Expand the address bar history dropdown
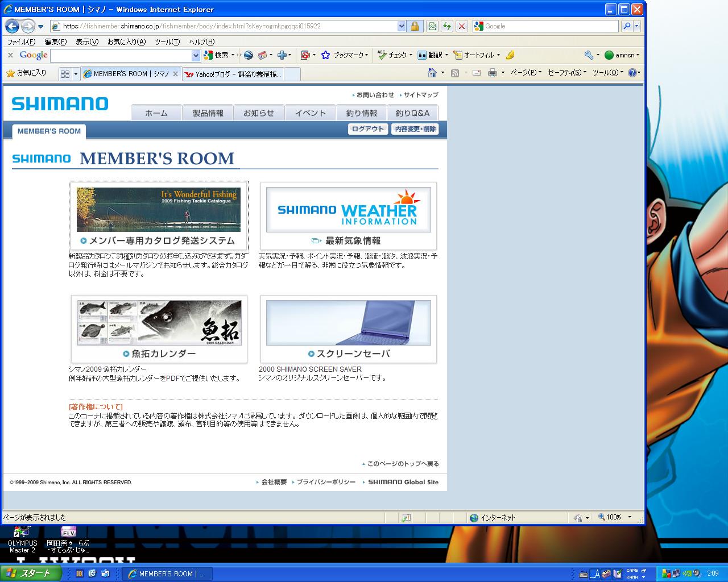 pos(402,26)
